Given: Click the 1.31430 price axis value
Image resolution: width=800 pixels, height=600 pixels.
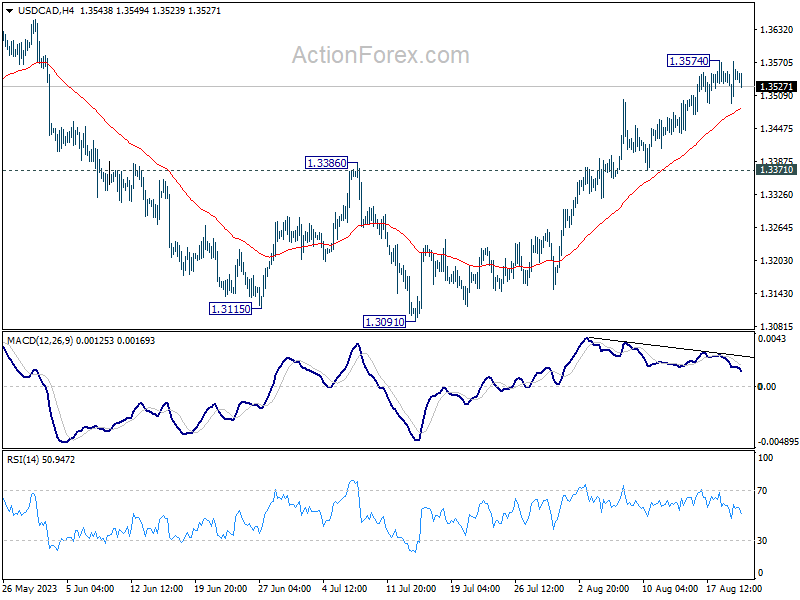Looking at the screenshot, I should (x=776, y=294).
